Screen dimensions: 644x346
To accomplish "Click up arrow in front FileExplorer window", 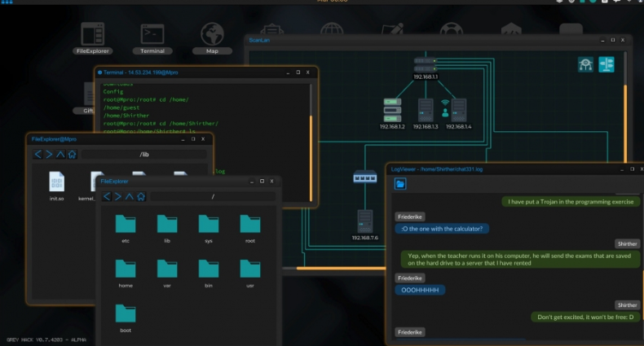I will (x=130, y=196).
